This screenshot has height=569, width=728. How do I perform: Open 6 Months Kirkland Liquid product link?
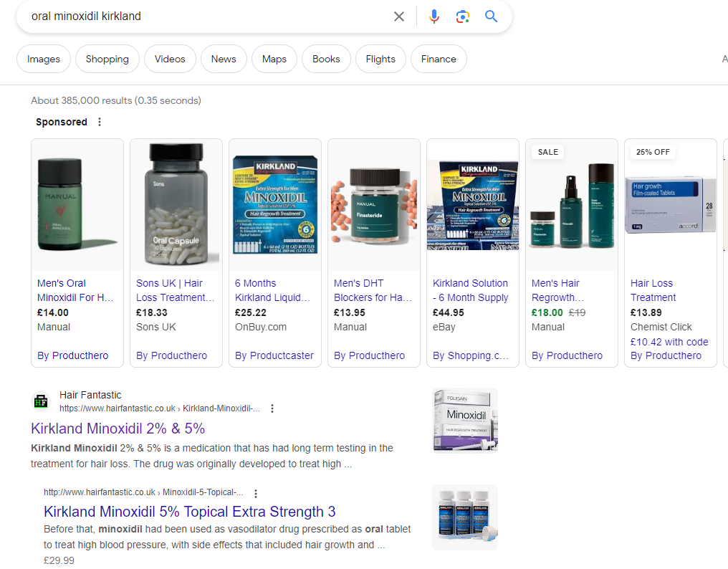coord(272,290)
